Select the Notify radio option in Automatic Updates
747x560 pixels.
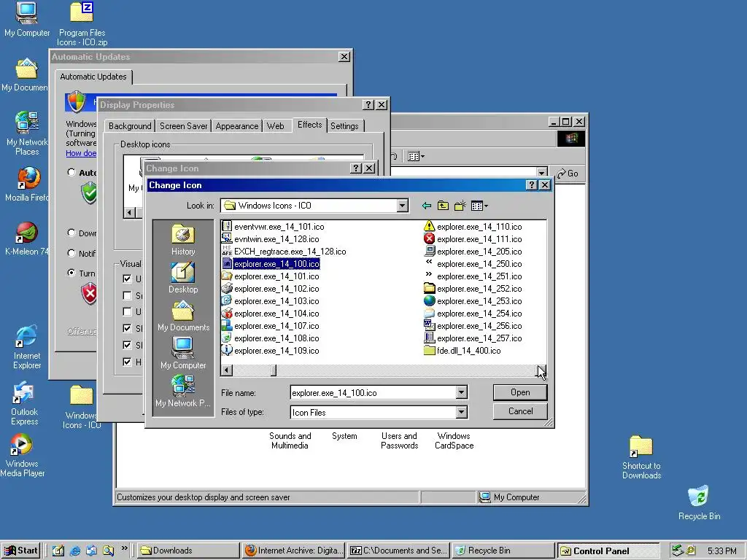[x=71, y=253]
